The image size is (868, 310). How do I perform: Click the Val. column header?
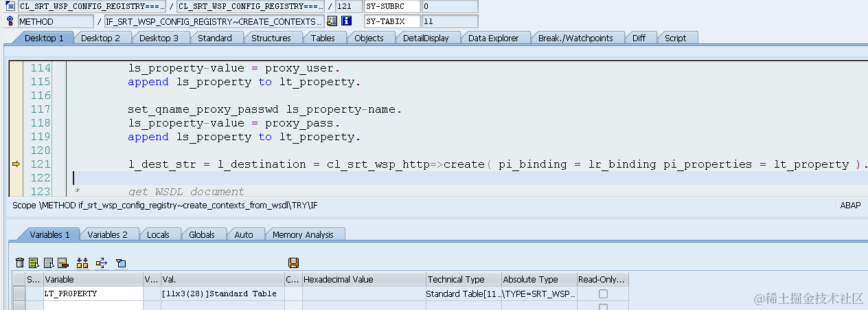pyautogui.click(x=222, y=279)
